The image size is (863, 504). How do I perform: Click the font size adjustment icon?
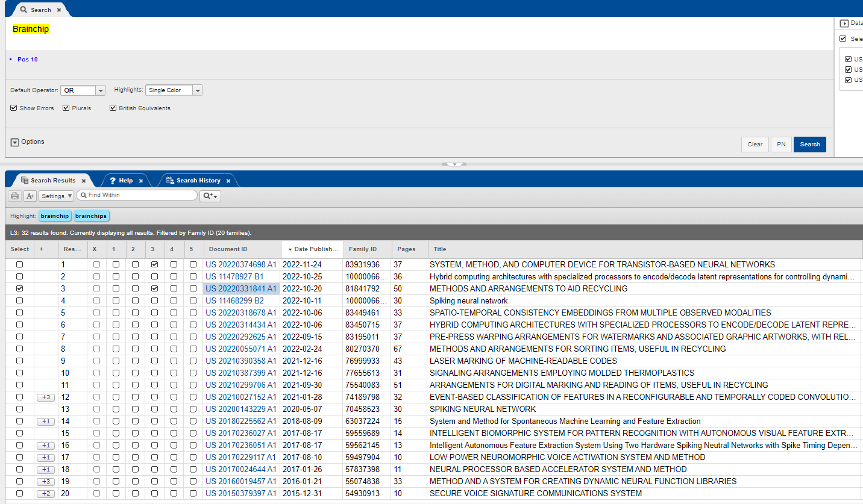tap(30, 196)
